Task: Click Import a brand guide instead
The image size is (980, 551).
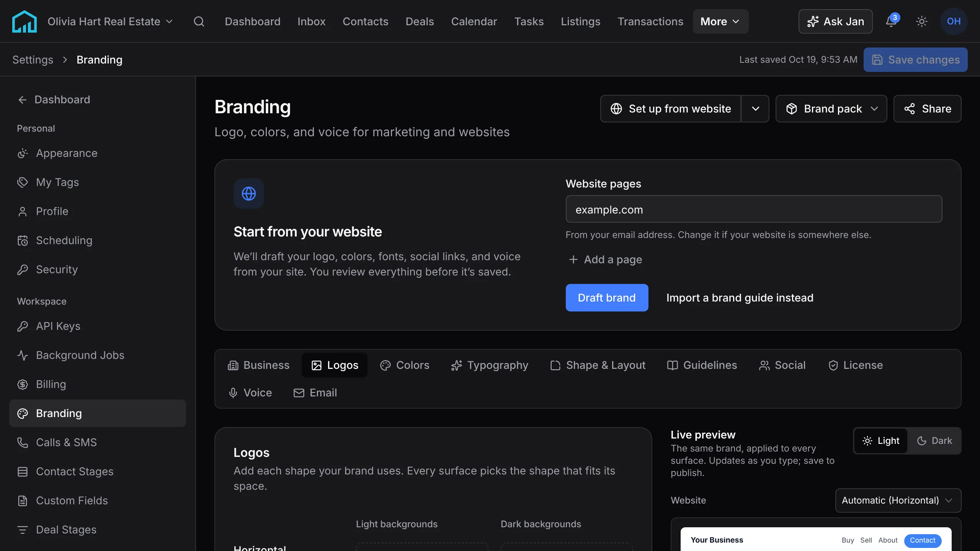Action: click(x=740, y=298)
